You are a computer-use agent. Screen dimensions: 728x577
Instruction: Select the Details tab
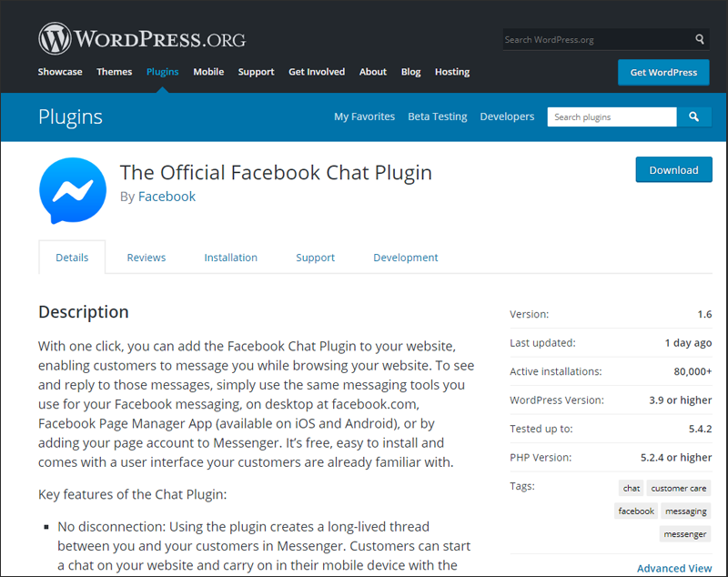(x=72, y=258)
